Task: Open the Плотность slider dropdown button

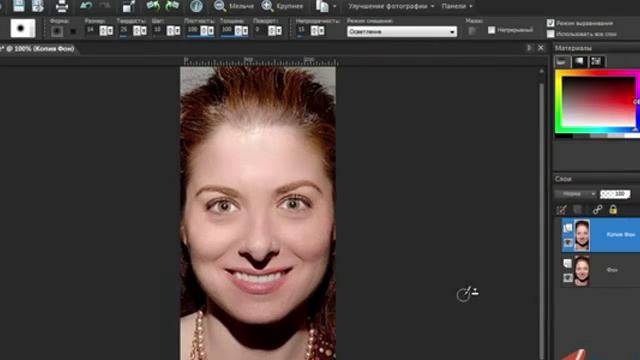Action: tap(211, 30)
